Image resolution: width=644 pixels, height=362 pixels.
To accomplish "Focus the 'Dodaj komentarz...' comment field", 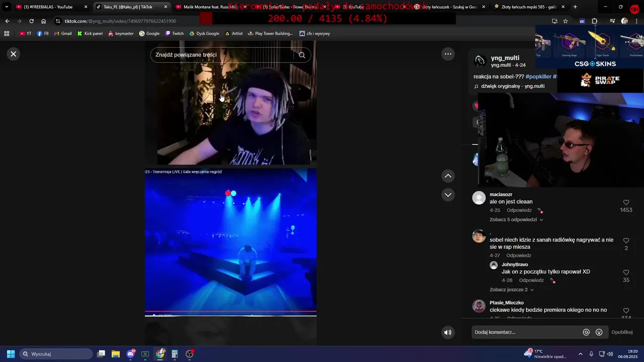I will [525, 332].
